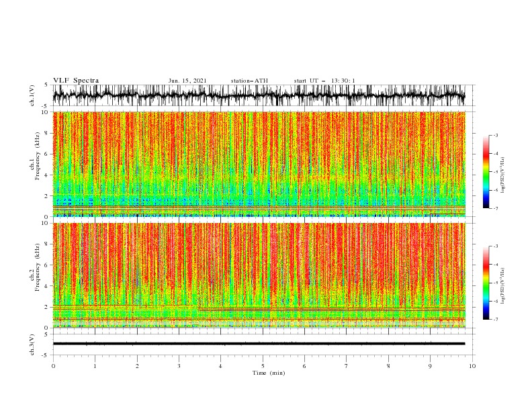
Task: Click the "station=ATH" header label
Action: pyautogui.click(x=249, y=81)
